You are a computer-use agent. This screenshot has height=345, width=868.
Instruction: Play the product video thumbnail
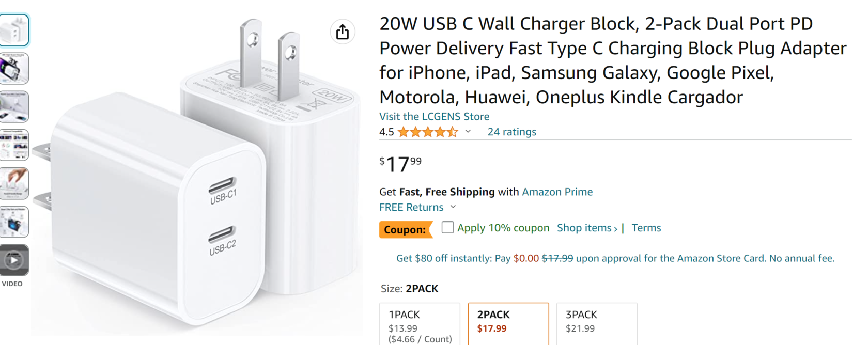coord(14,260)
